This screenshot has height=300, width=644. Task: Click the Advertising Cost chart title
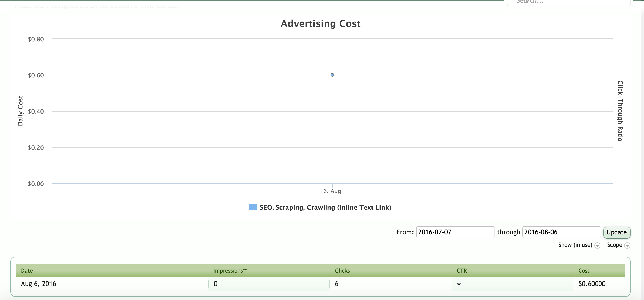[x=320, y=23]
